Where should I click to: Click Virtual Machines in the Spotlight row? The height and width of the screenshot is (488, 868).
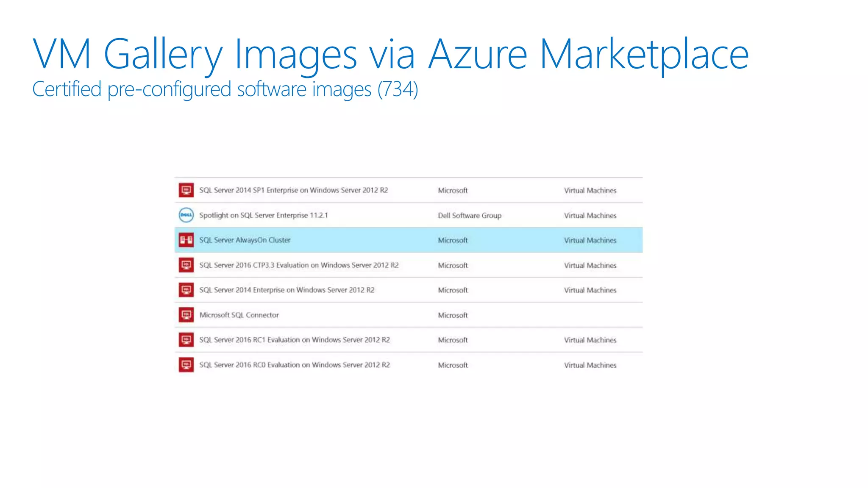pos(590,216)
